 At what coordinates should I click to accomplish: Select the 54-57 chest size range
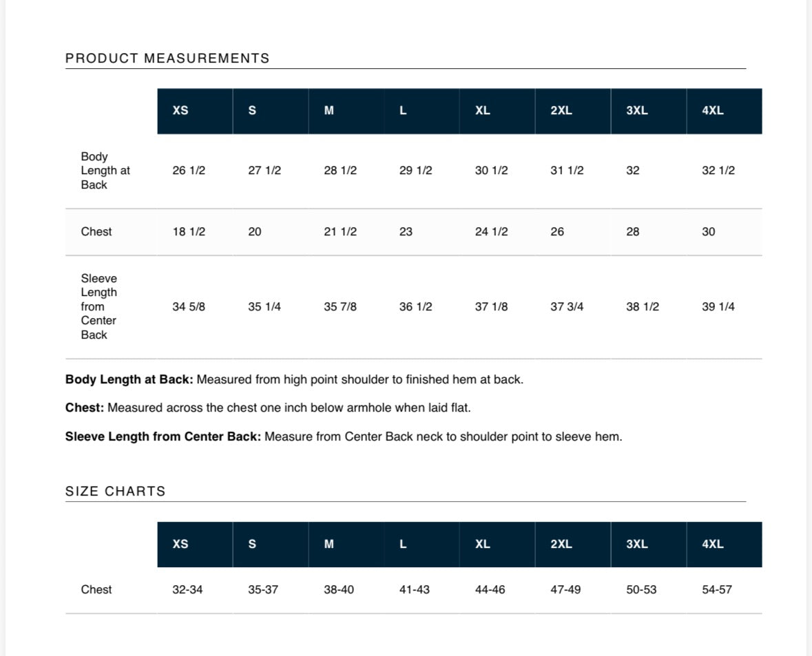pyautogui.click(x=717, y=590)
